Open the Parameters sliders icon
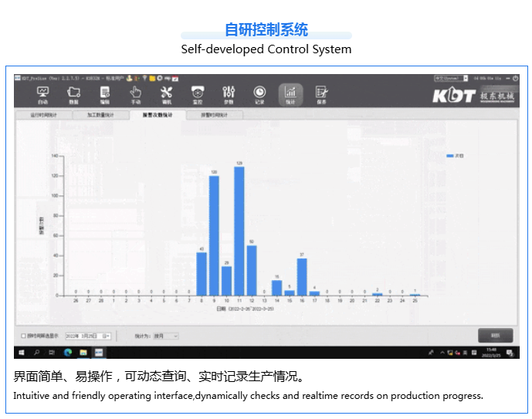 (229, 94)
